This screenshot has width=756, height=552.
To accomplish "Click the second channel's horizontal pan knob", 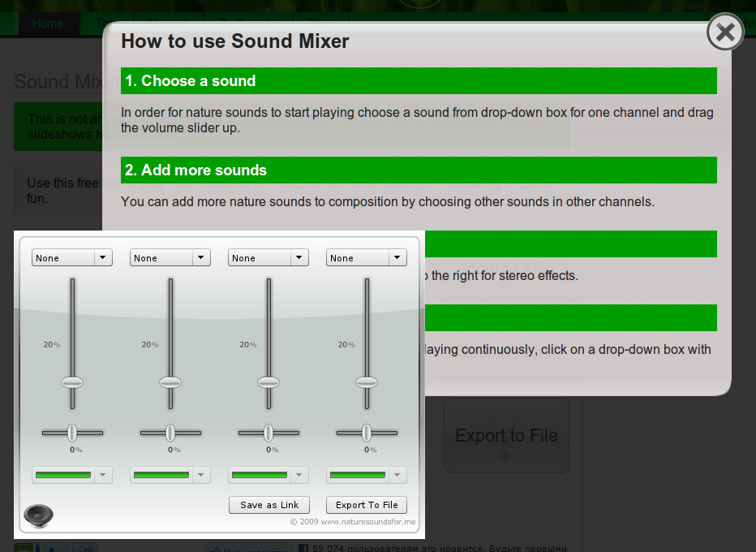I will point(170,433).
